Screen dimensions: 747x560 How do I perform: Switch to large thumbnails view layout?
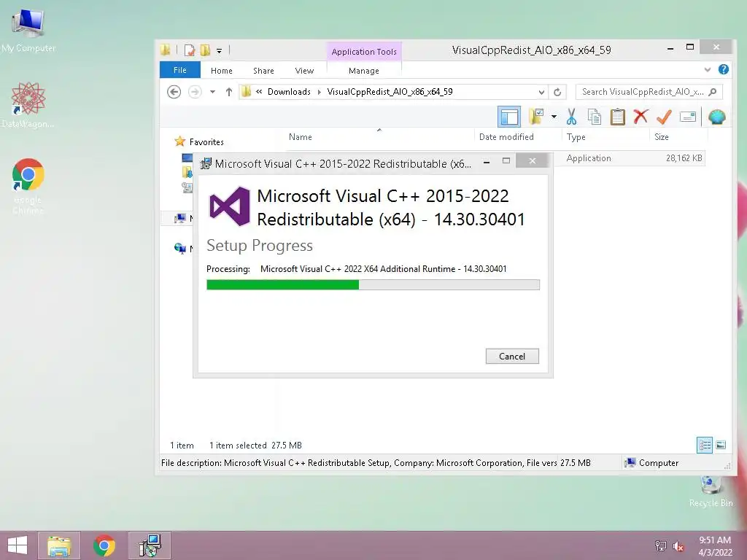click(x=721, y=445)
